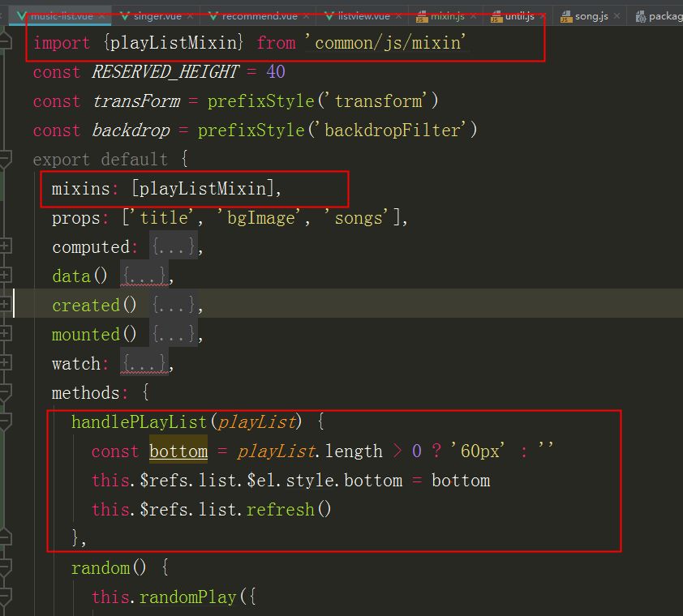Click the transForm constant name
The height and width of the screenshot is (616, 683).
coord(136,101)
